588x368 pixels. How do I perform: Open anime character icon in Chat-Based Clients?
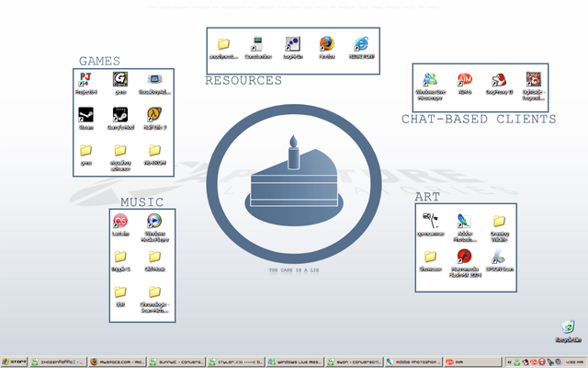(533, 79)
